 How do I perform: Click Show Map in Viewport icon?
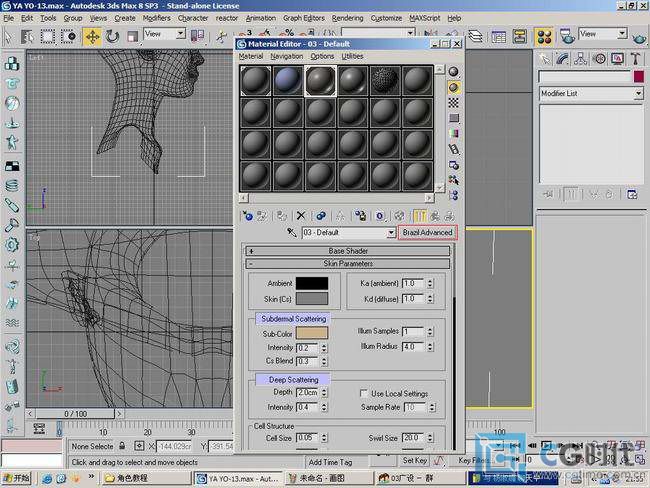click(399, 216)
